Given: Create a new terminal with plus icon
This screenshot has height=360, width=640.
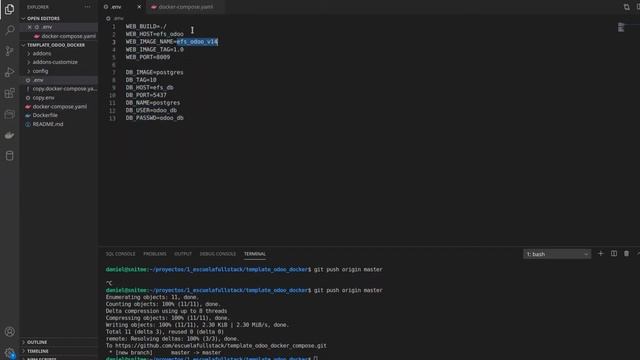Looking at the screenshot, I should pyautogui.click(x=600, y=253).
